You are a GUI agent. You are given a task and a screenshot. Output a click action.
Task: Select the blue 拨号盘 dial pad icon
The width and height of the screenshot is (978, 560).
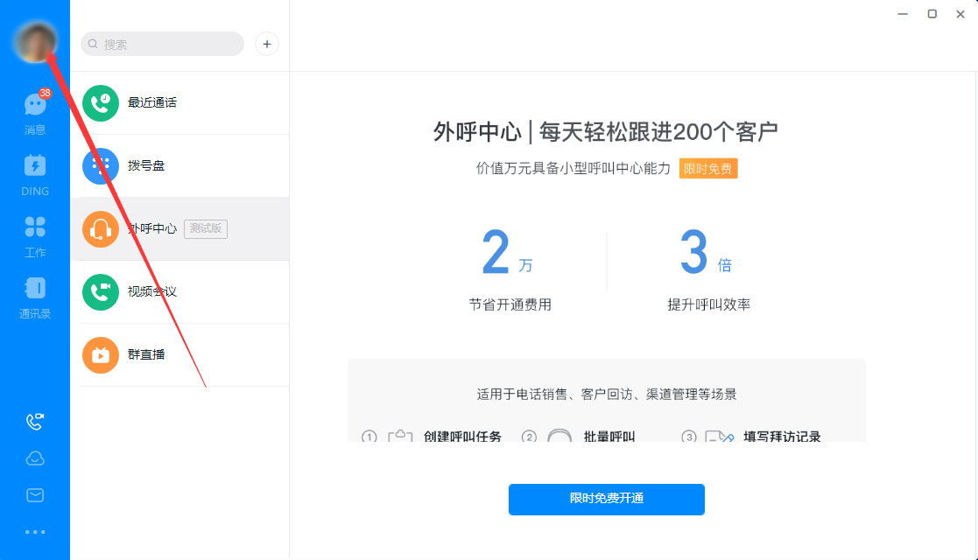coord(100,165)
